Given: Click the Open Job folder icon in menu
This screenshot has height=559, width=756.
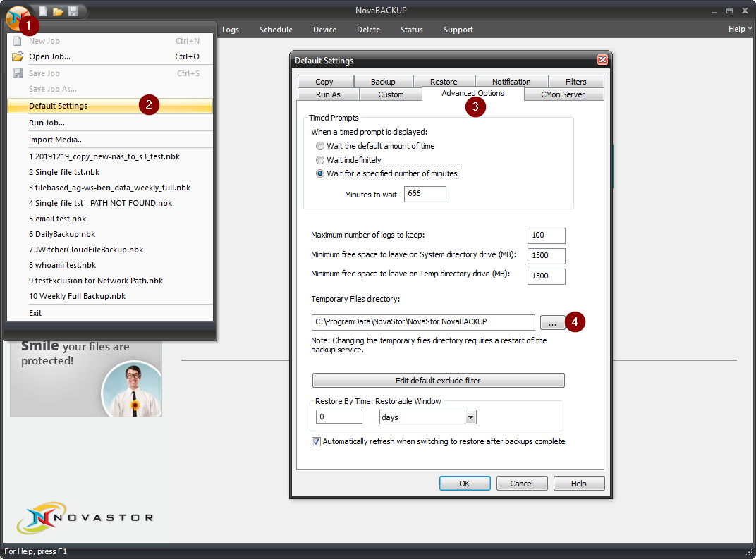Looking at the screenshot, I should 18,56.
